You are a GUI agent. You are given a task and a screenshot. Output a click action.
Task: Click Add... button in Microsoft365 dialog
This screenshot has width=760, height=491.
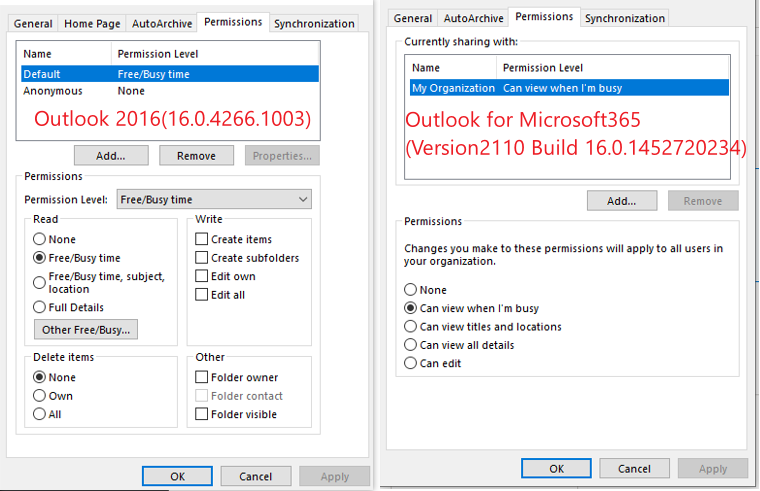pyautogui.click(x=622, y=201)
